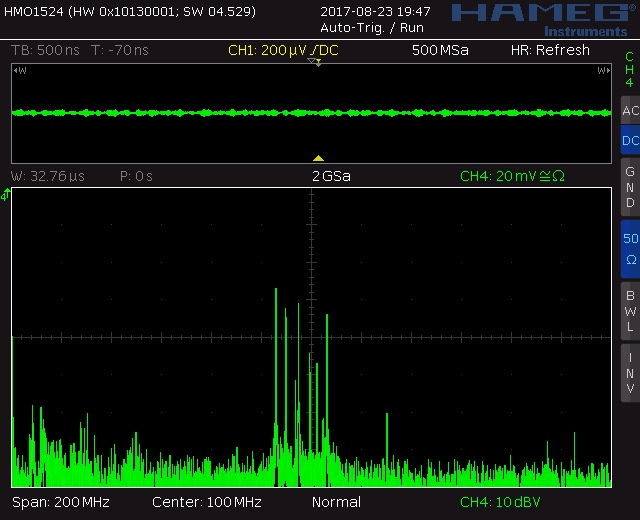Toggle AC coupling softkey
The image size is (640, 520).
[x=629, y=111]
